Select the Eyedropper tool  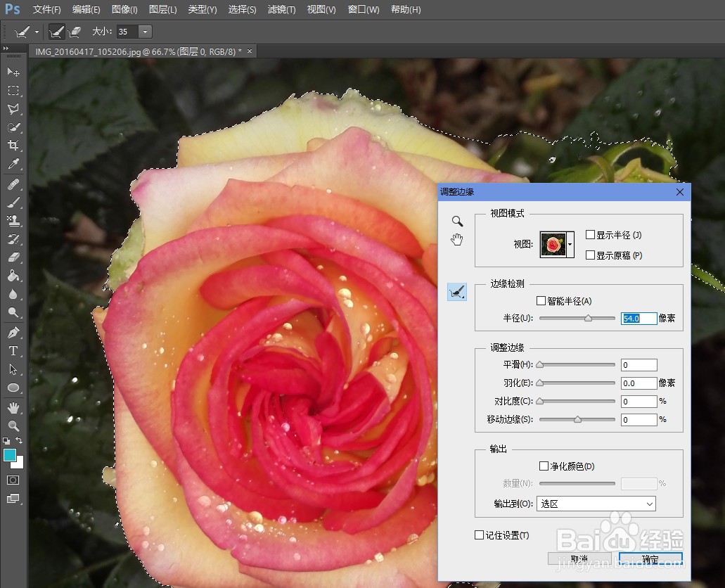13,164
